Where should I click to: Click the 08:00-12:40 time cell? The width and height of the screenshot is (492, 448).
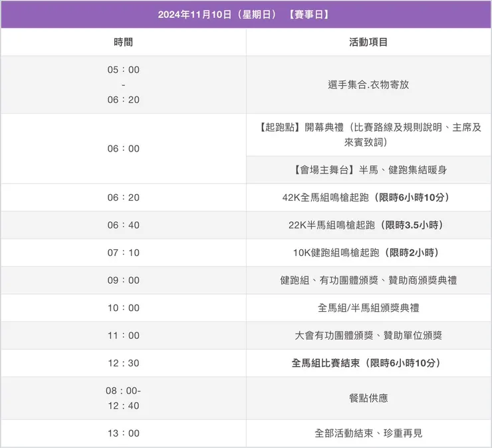point(124,398)
